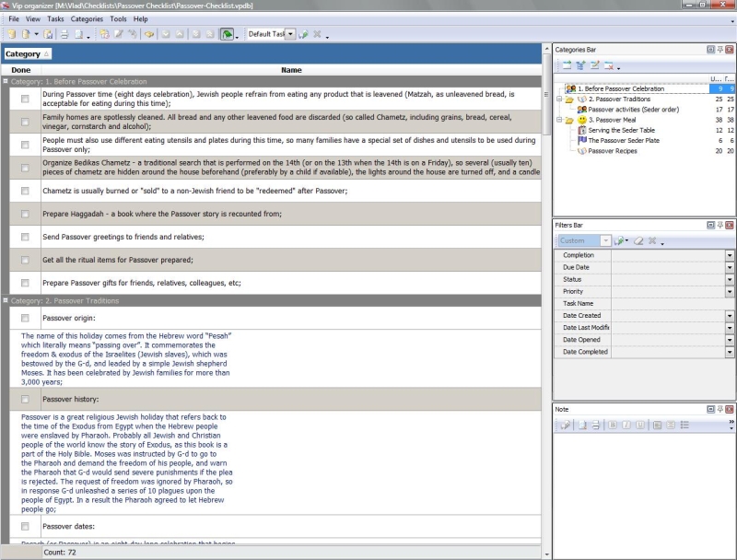Open the Tools menu

click(118, 18)
